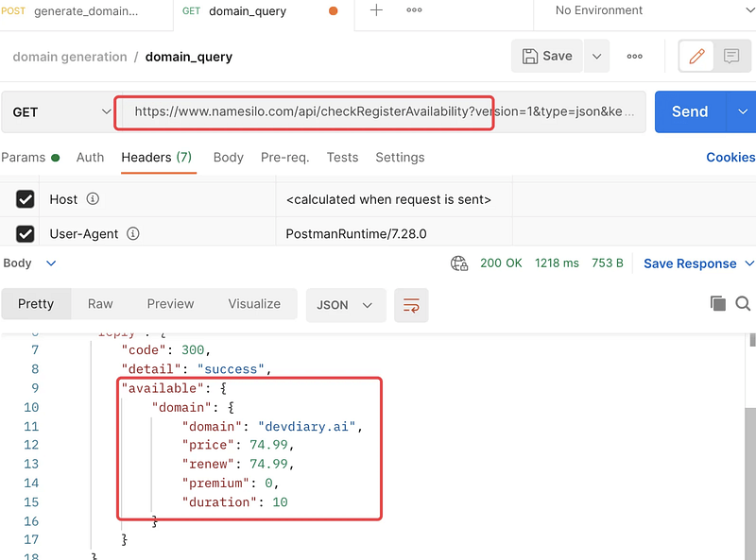Open the GET method dropdown
The image size is (756, 560).
pyautogui.click(x=60, y=111)
